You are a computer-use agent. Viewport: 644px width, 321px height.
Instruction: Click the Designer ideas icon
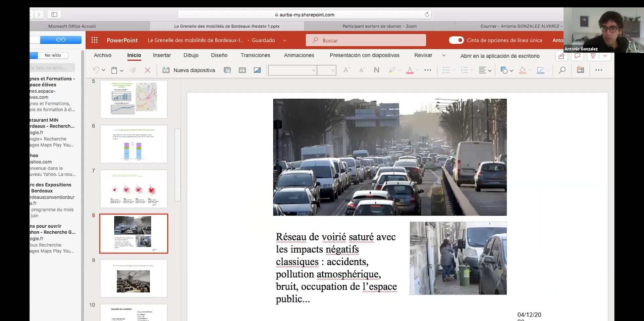coord(580,70)
